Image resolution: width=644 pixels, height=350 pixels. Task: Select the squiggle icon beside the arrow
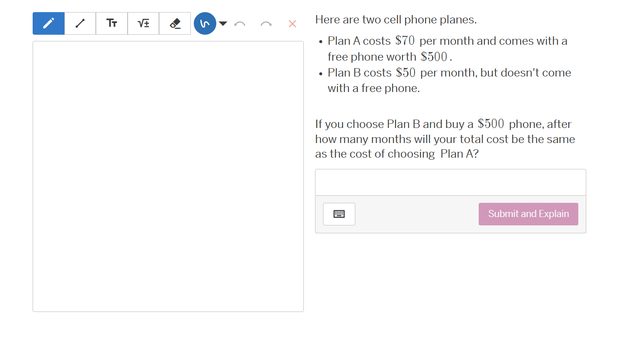(x=205, y=23)
